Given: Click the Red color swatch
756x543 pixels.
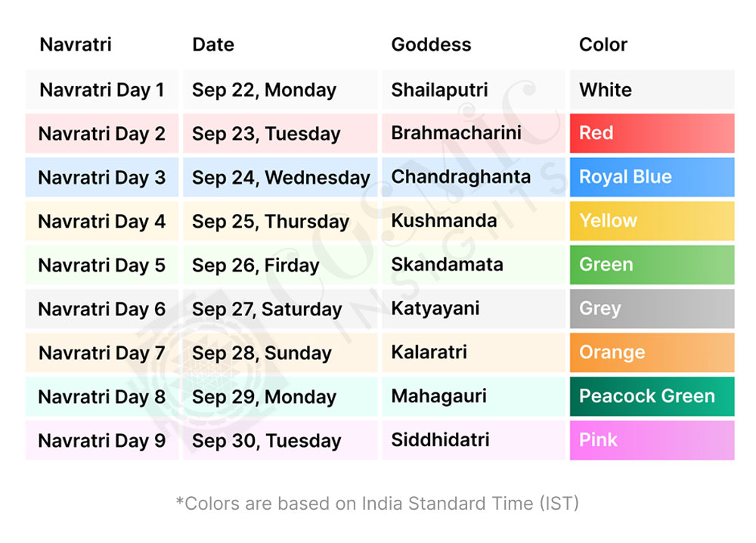Looking at the screenshot, I should pos(652,134).
